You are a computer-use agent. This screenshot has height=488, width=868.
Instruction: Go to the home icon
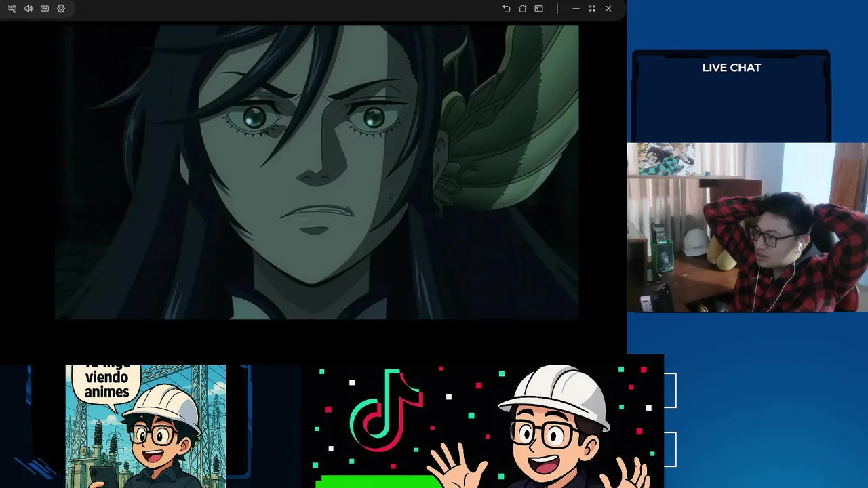coord(523,9)
